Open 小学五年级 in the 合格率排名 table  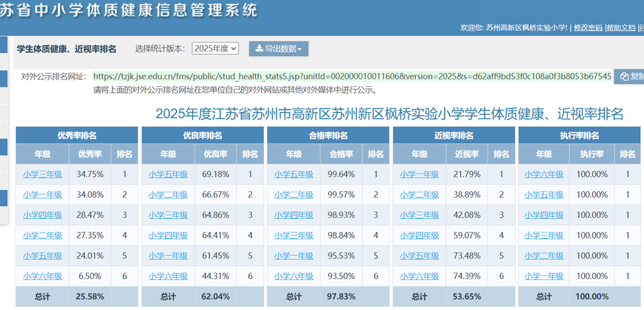(294, 174)
